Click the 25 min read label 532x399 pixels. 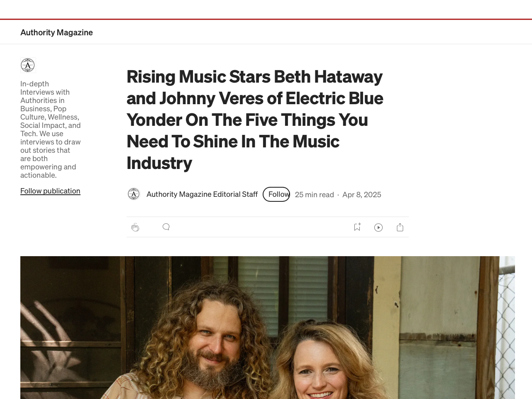pos(315,195)
